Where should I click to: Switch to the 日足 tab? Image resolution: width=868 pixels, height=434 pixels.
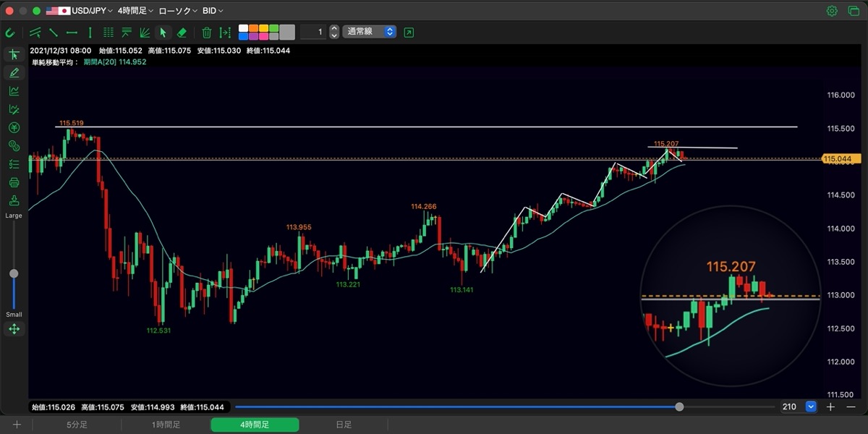344,425
